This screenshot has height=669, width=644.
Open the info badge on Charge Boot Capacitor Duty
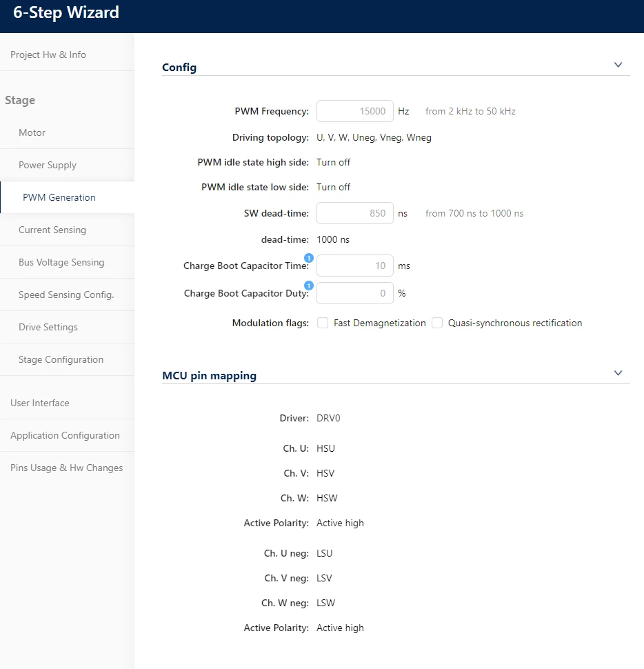(x=309, y=286)
